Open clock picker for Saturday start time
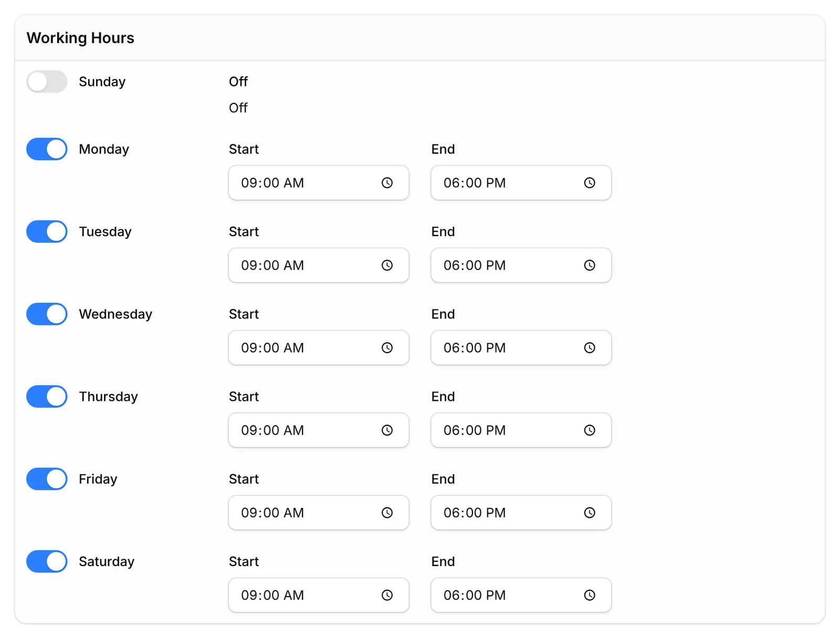 tap(387, 595)
